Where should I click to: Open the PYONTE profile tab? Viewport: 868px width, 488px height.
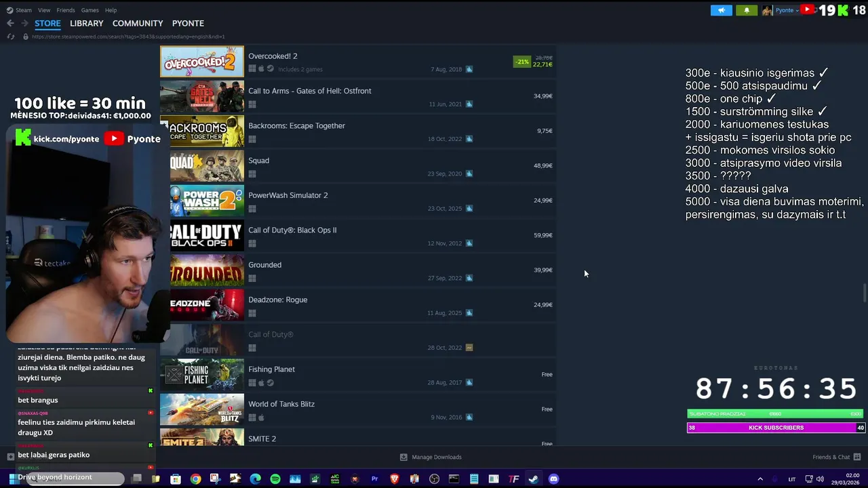(x=188, y=23)
